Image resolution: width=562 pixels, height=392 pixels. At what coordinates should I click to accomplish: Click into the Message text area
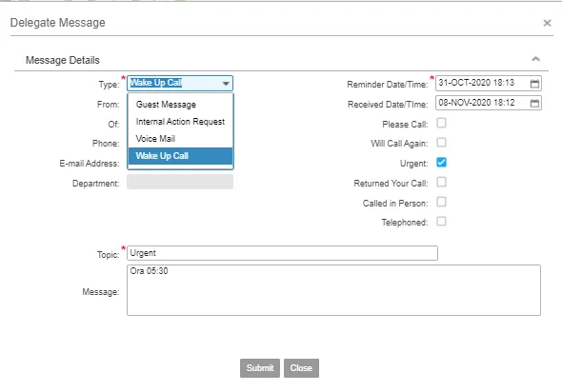click(333, 290)
